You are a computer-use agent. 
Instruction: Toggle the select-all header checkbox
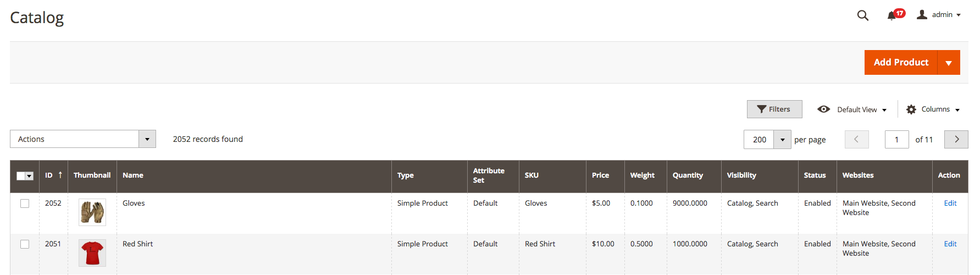21,176
